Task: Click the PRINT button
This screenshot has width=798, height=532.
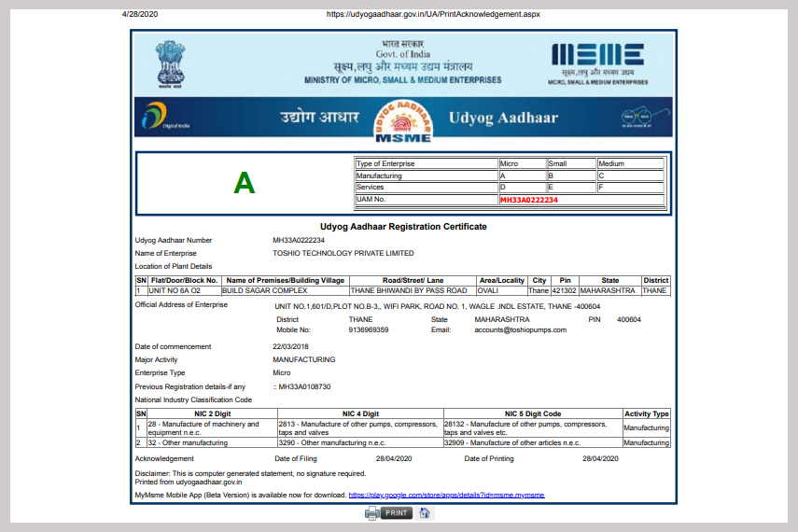Action: (397, 513)
